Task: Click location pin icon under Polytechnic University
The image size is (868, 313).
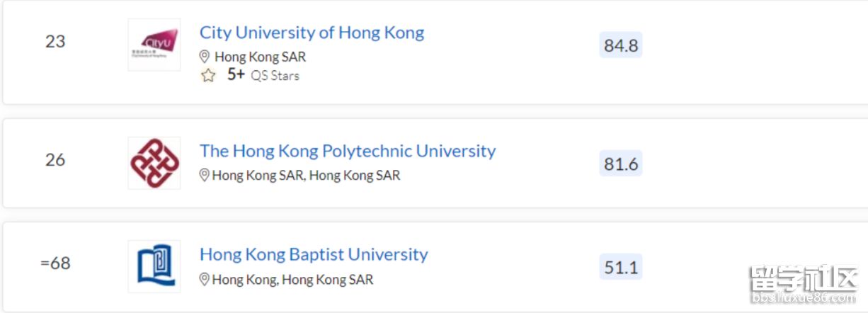Action: coord(205,175)
